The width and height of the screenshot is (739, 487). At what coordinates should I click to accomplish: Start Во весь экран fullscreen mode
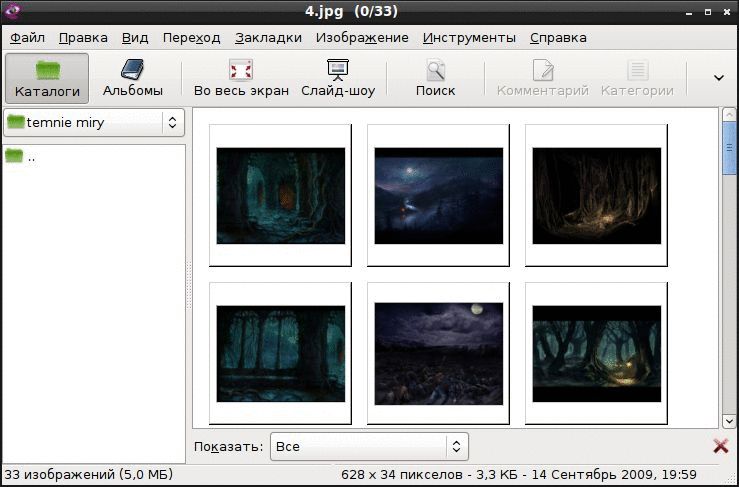coord(241,78)
